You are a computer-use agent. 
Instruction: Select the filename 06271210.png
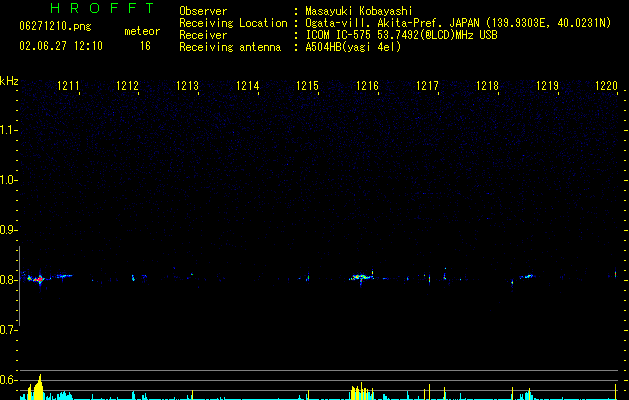click(x=55, y=26)
